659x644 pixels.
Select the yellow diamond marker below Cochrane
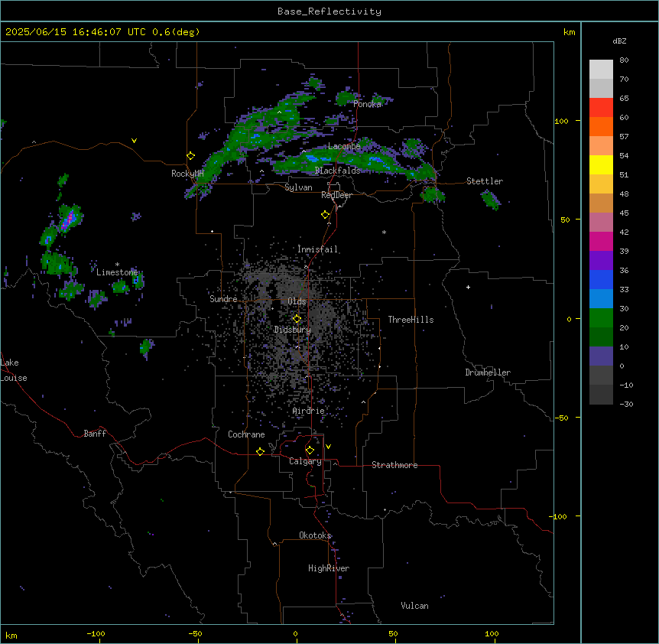point(260,451)
